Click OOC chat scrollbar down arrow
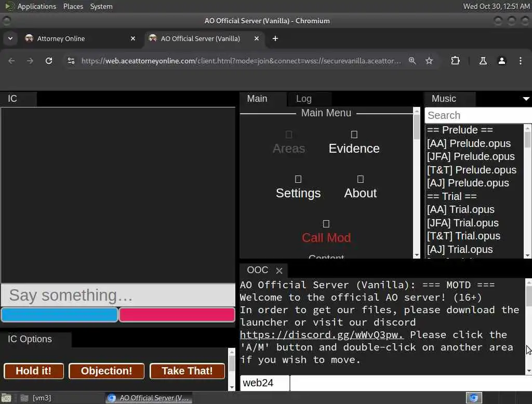 (528, 371)
